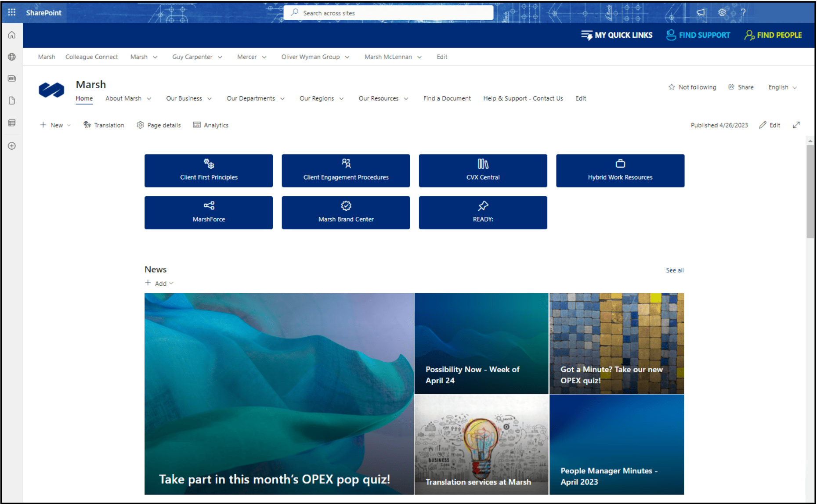The height and width of the screenshot is (504, 817).
Task: Click the Search across sites box
Action: click(388, 13)
